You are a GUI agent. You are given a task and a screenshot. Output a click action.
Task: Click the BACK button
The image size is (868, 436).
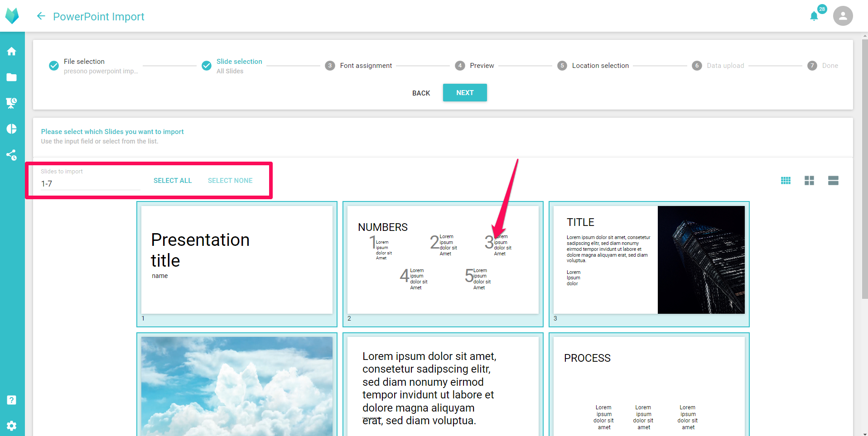(x=421, y=93)
